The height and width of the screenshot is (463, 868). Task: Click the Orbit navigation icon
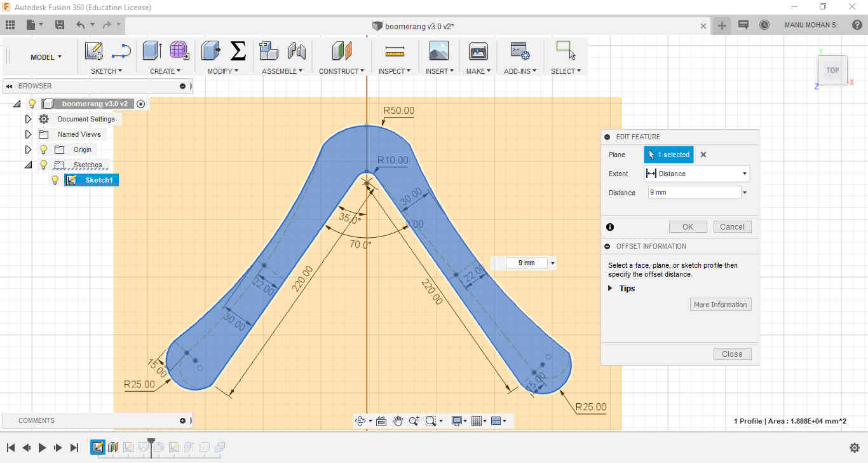point(361,421)
